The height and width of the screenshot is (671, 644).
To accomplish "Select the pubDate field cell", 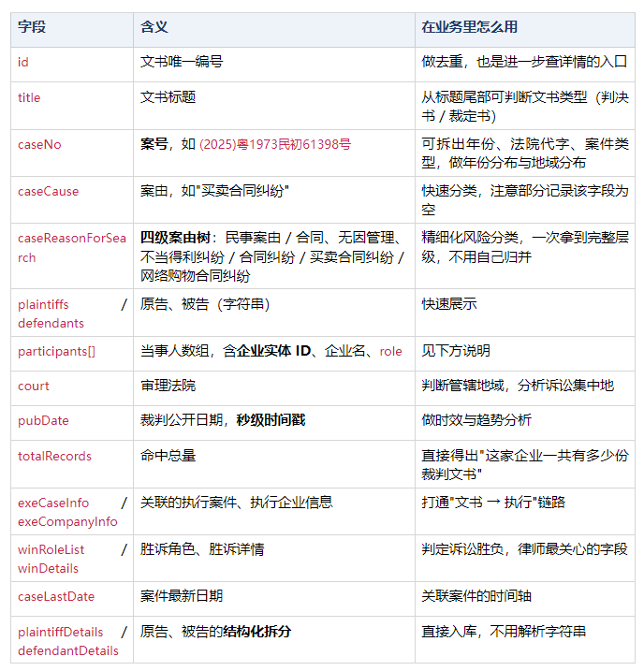I will (72, 423).
